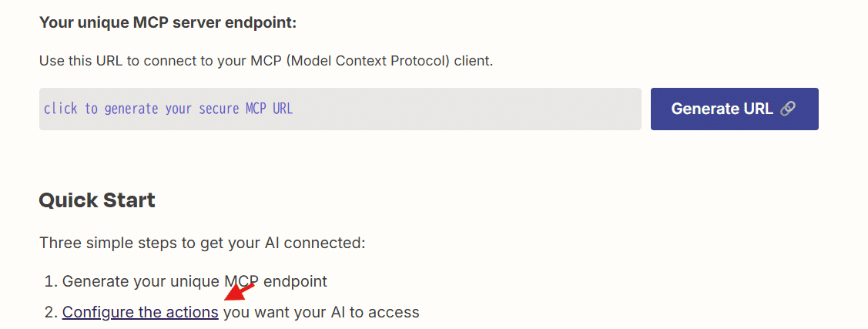Click the secure MCP URL field
This screenshot has height=329, width=868.
(340, 109)
